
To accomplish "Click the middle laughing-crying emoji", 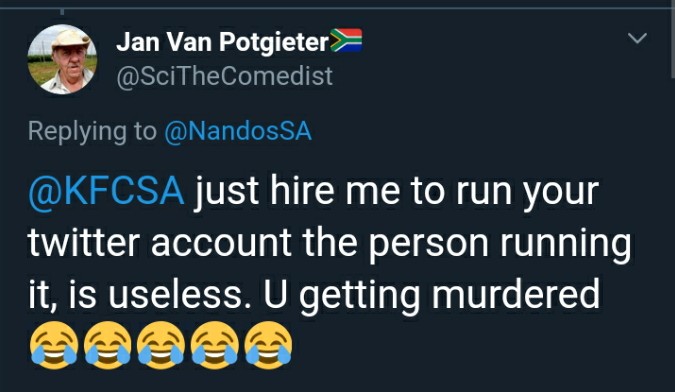I will (161, 345).
